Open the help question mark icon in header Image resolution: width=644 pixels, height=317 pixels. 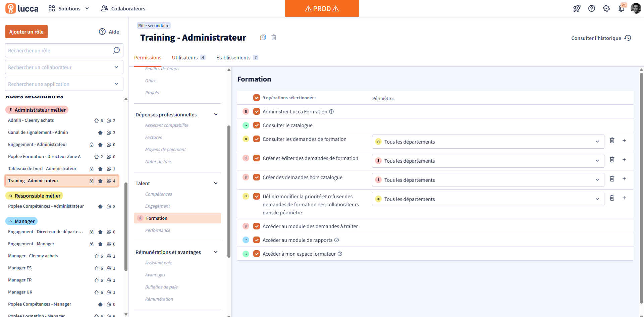coord(592,8)
